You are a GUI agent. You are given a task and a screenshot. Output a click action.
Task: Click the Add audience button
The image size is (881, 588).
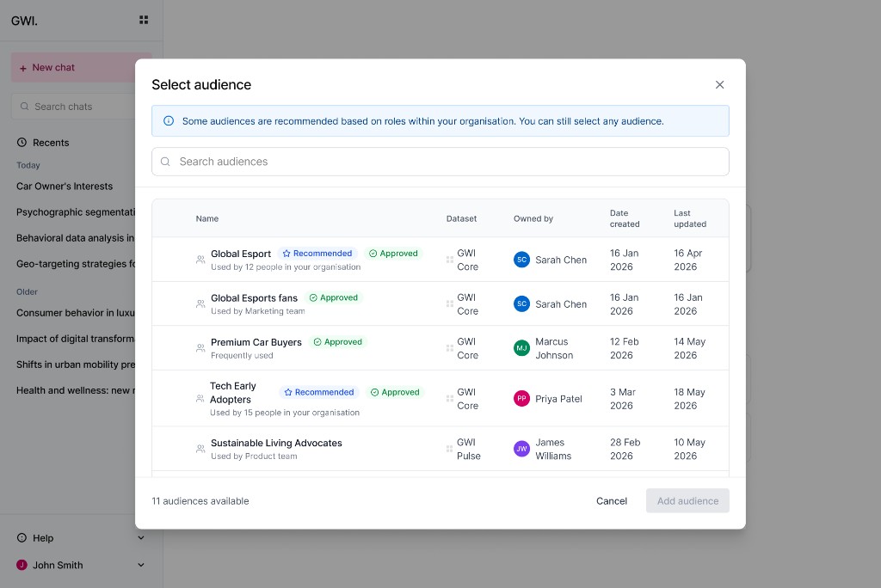pos(687,501)
